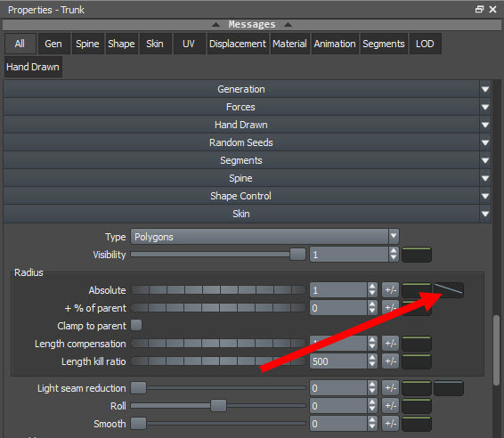
Task: Click the Visibility slider handle
Action: 297,255
